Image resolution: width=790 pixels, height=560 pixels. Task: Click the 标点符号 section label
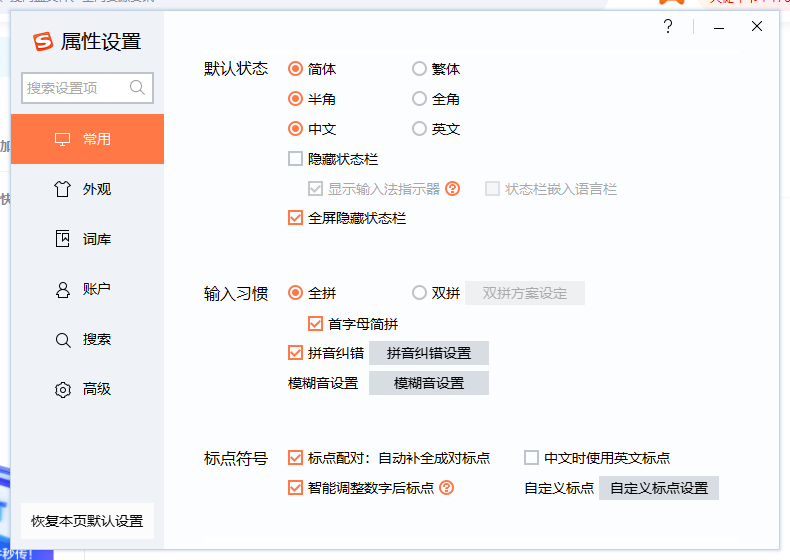[x=236, y=458]
